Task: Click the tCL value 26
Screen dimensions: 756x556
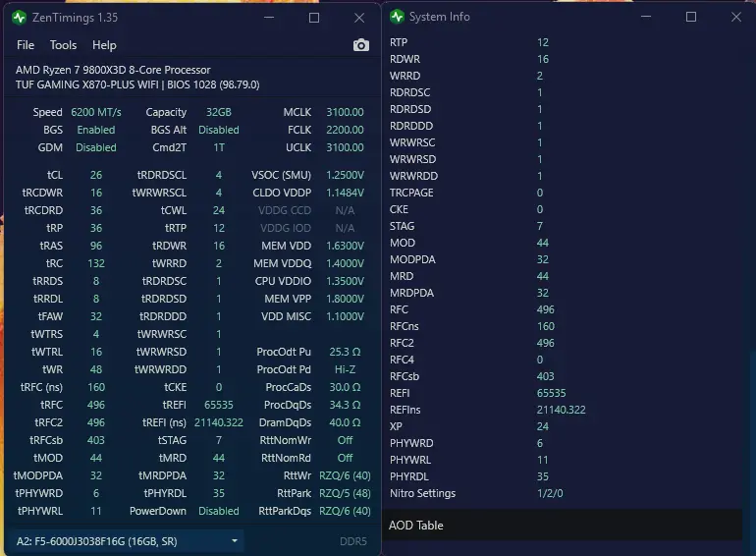Action: pyautogui.click(x=96, y=175)
